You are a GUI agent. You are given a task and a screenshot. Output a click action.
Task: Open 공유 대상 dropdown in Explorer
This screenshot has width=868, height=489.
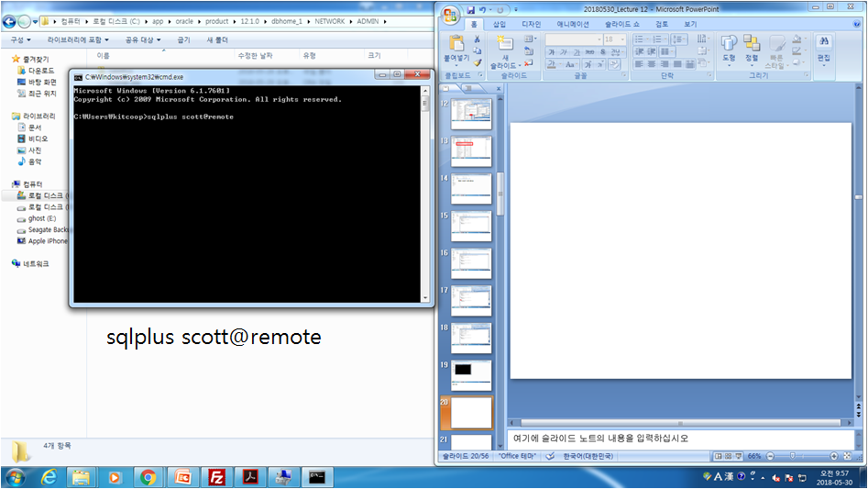(x=143, y=39)
